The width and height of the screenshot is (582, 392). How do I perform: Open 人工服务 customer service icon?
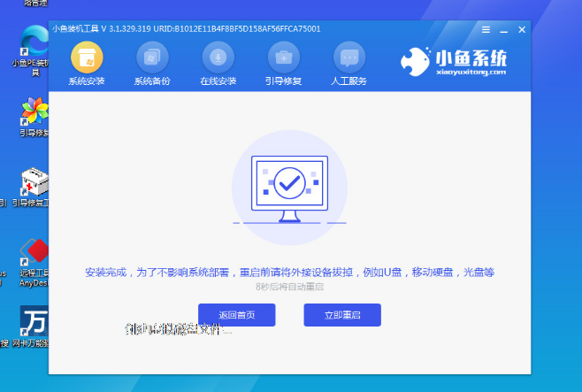pos(349,58)
